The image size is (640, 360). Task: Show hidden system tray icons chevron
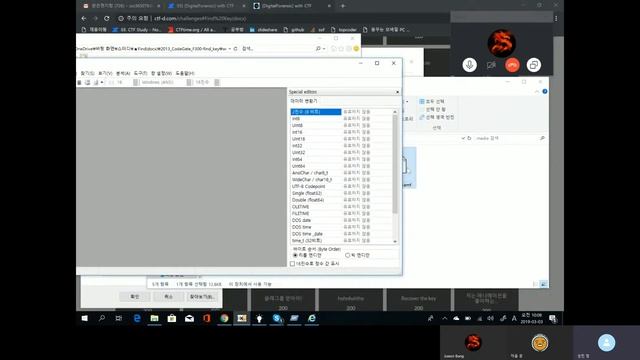(x=444, y=319)
